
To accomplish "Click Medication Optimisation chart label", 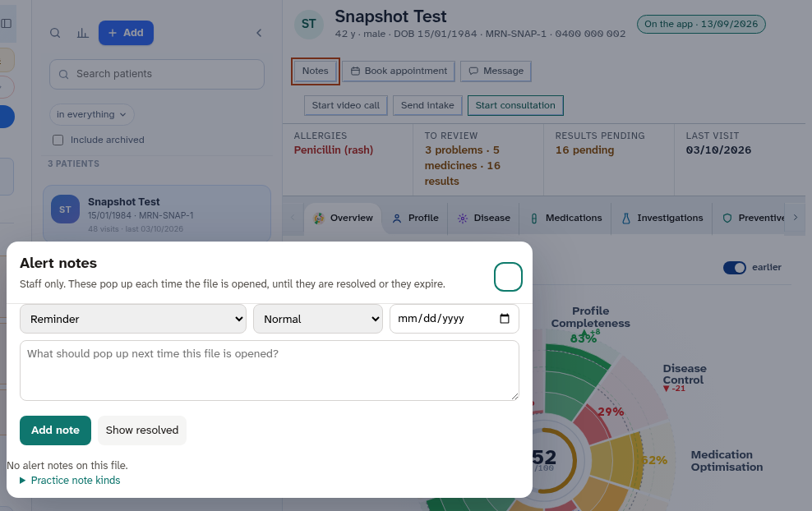I will pos(727,461).
